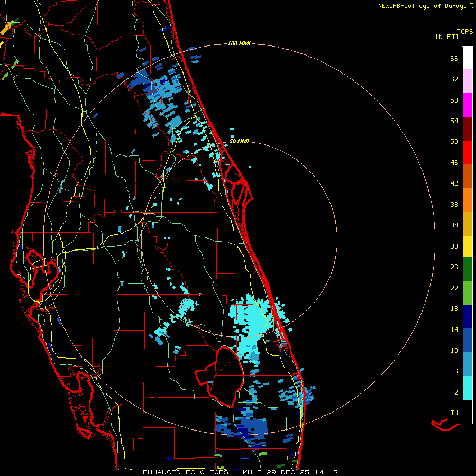Viewport: 476px width, 476px height.
Task: Click the legend value 50
Action: coord(454,142)
